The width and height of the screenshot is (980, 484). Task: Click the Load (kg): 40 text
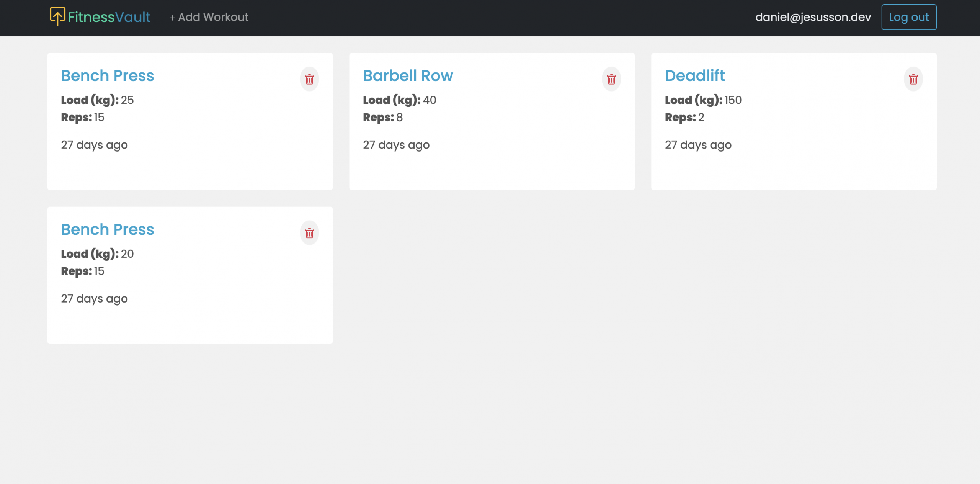pyautogui.click(x=399, y=100)
